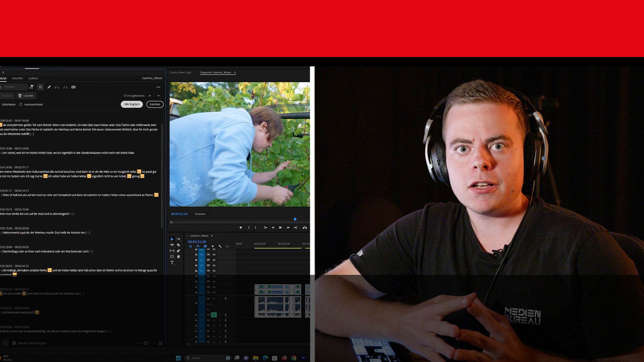
Task: Switch to the Untertitel tab
Action: [18, 78]
